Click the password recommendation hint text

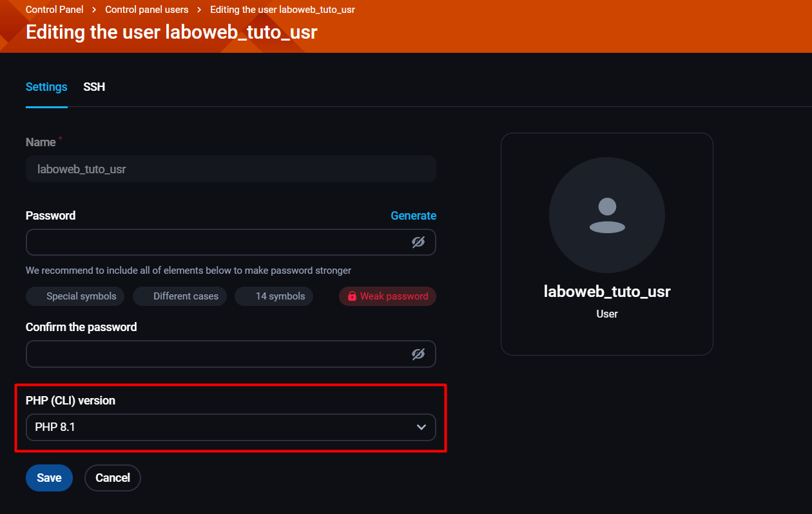tap(188, 271)
